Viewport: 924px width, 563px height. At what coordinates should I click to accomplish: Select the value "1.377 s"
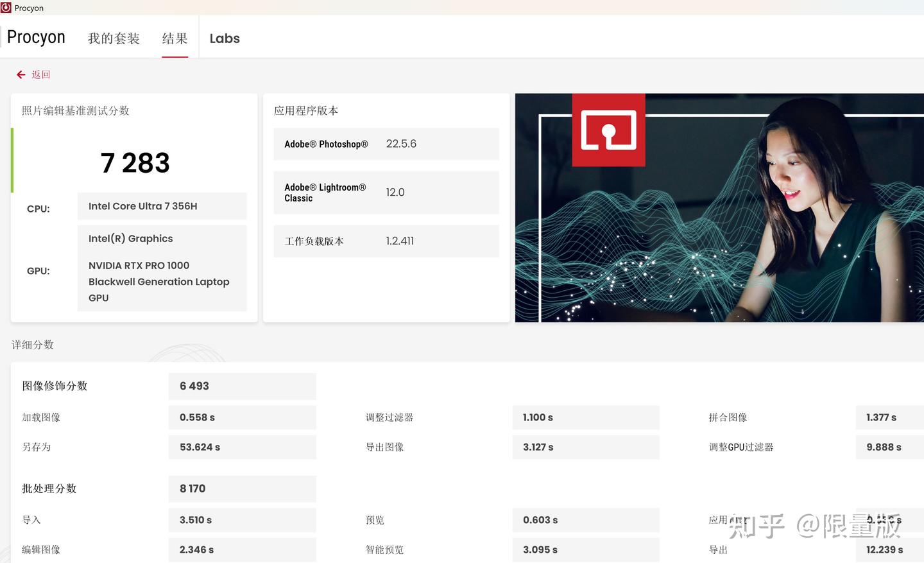click(881, 417)
